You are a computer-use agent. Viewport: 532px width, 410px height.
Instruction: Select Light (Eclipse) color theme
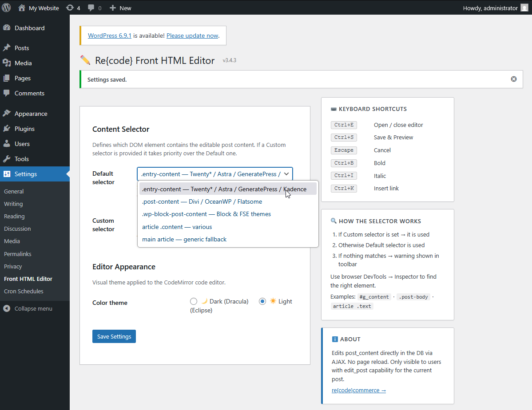[x=262, y=301]
